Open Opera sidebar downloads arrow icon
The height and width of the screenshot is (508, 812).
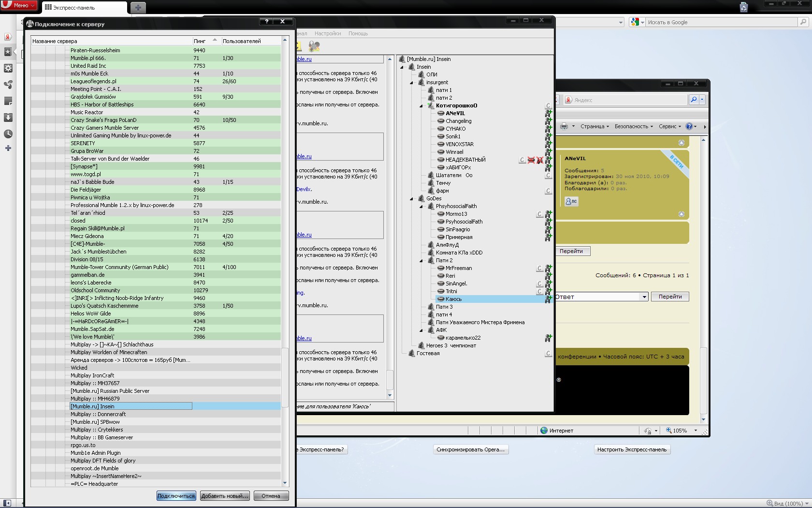[x=8, y=118]
